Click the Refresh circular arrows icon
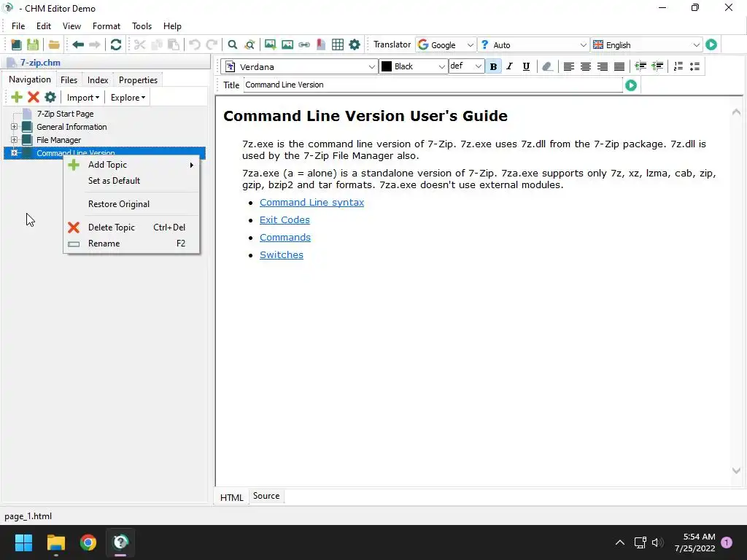Image resolution: width=747 pixels, height=560 pixels. (116, 44)
